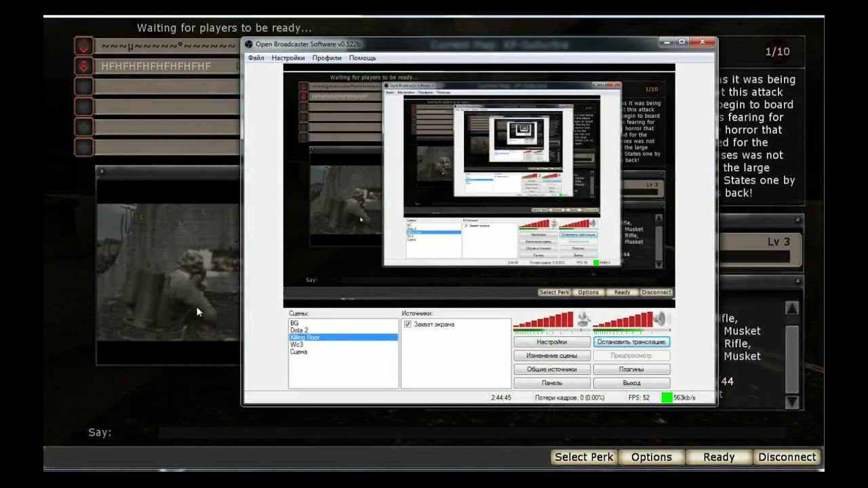Select the BG scene

(343, 323)
